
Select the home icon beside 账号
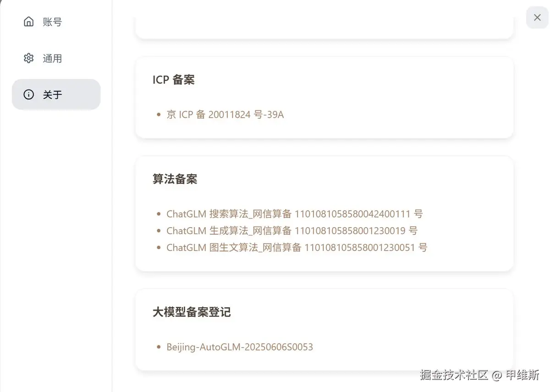point(28,21)
